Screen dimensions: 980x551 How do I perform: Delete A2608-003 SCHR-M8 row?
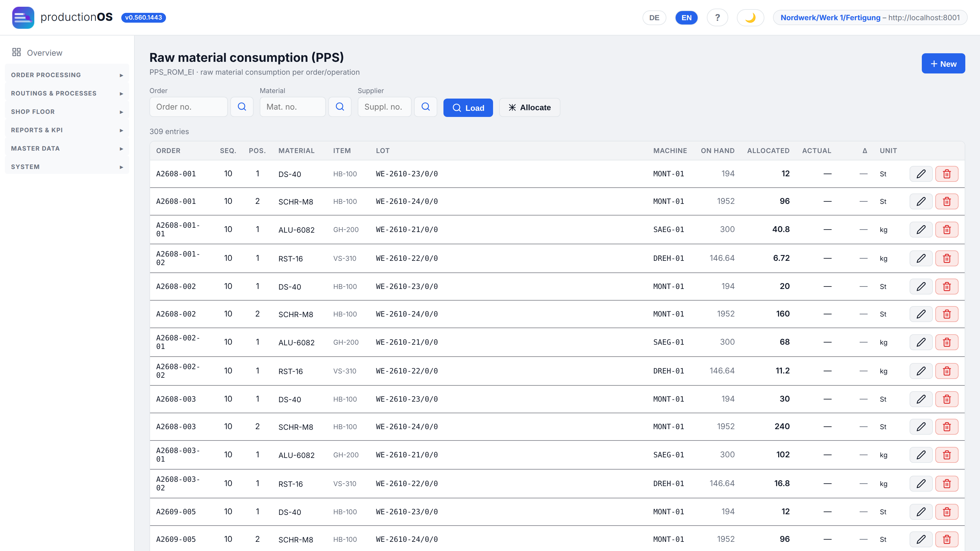(x=947, y=427)
